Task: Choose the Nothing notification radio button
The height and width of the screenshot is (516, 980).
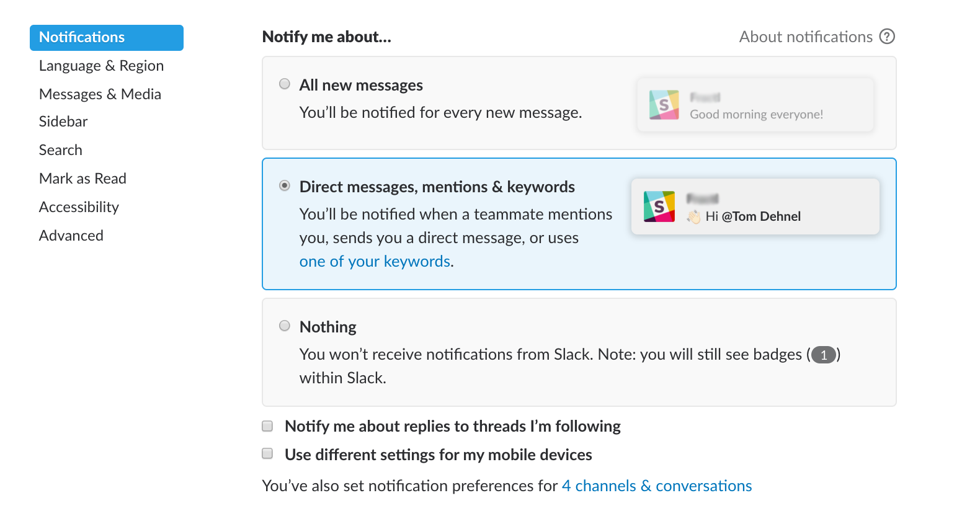Action: (285, 326)
